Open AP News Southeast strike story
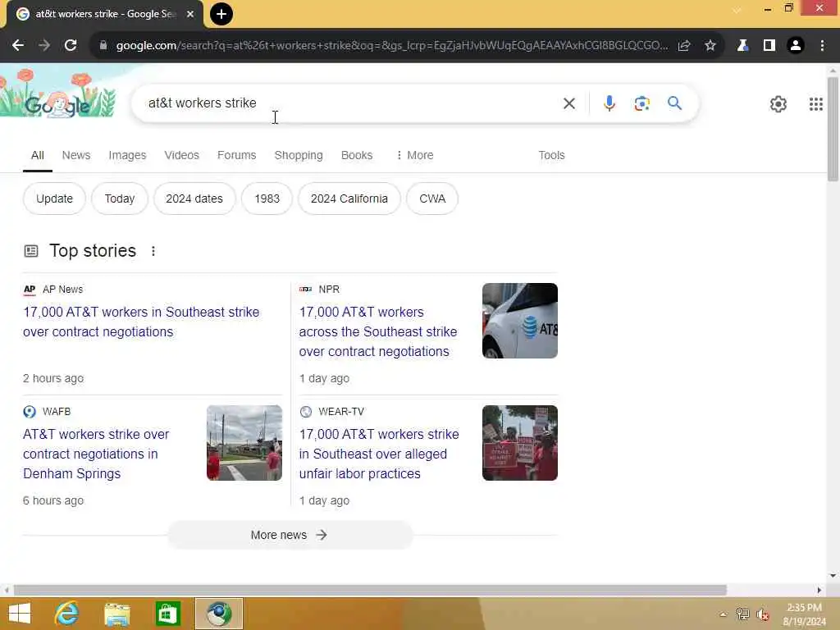This screenshot has width=840, height=630. point(141,322)
